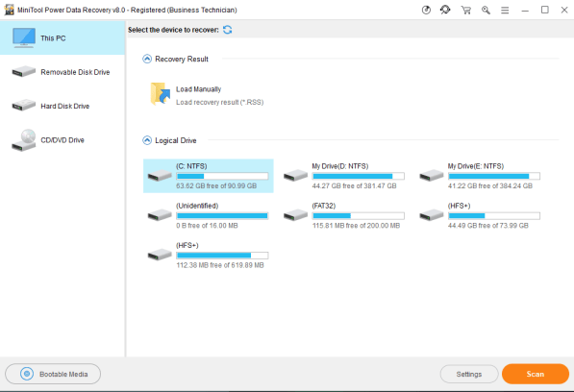
Task: Click the Hard Disk Drive icon
Action: [x=24, y=106]
